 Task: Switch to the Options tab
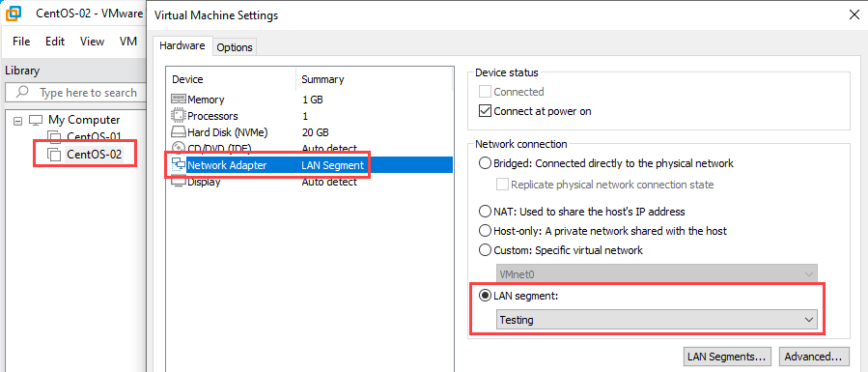click(235, 47)
